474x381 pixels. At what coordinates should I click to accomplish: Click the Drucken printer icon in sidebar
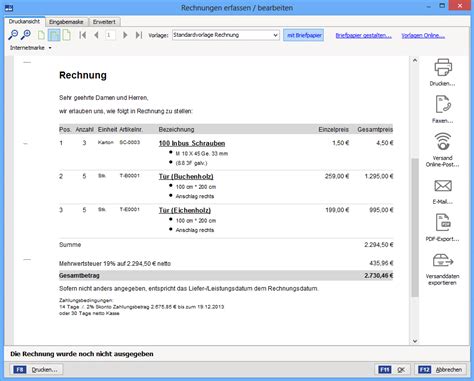(x=443, y=67)
